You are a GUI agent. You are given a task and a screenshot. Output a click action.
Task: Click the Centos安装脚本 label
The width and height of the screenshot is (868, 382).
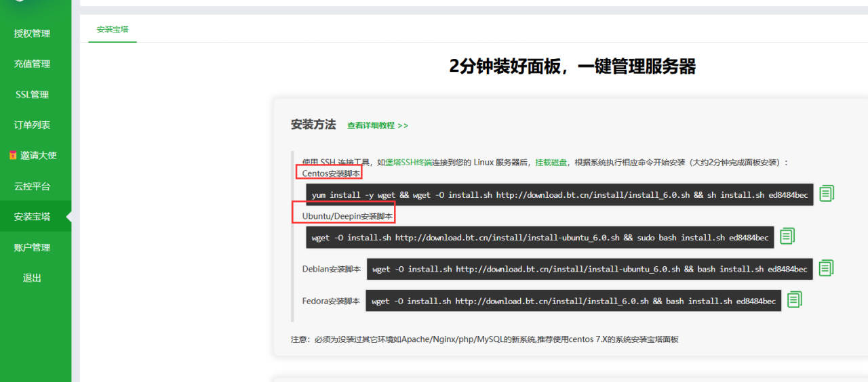[331, 173]
